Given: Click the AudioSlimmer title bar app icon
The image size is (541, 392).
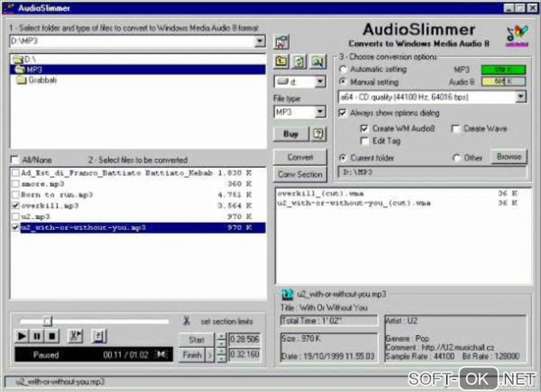Looking at the screenshot, I should point(8,7).
